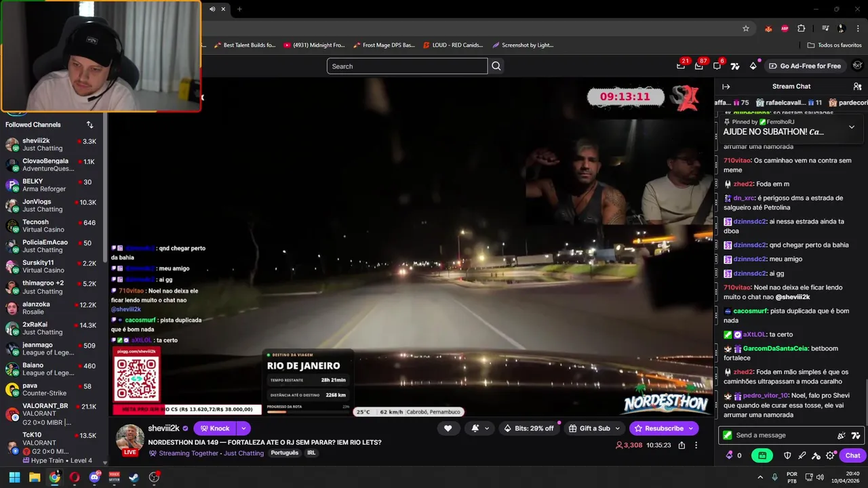Open Todos os favoritos bookmarks folder

[x=834, y=45]
